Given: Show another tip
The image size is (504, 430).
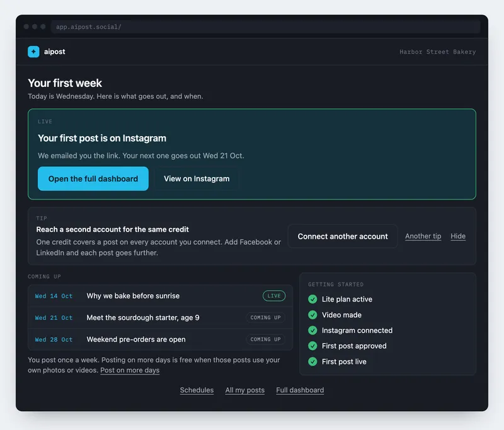Looking at the screenshot, I should [x=423, y=236].
